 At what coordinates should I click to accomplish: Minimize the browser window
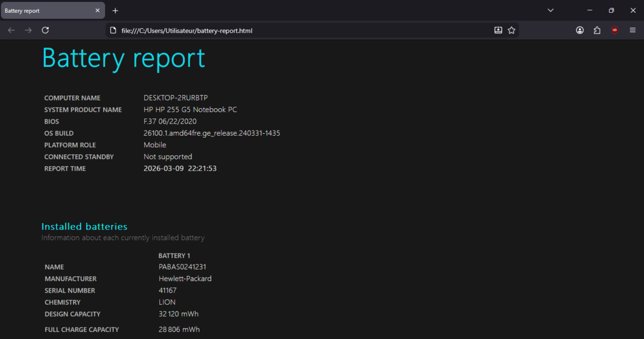[x=589, y=10]
